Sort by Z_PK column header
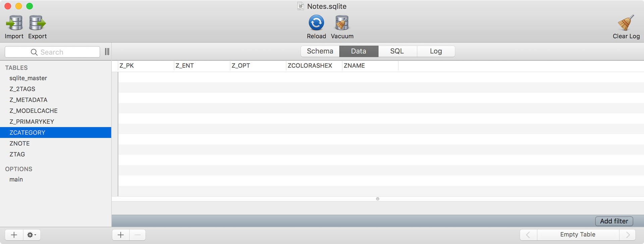644x244 pixels. (x=146, y=66)
